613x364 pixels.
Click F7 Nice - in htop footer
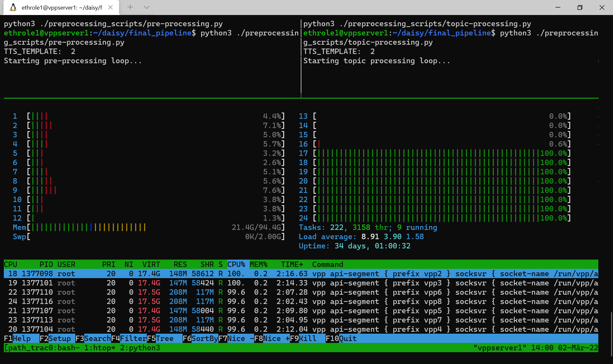pos(236,338)
